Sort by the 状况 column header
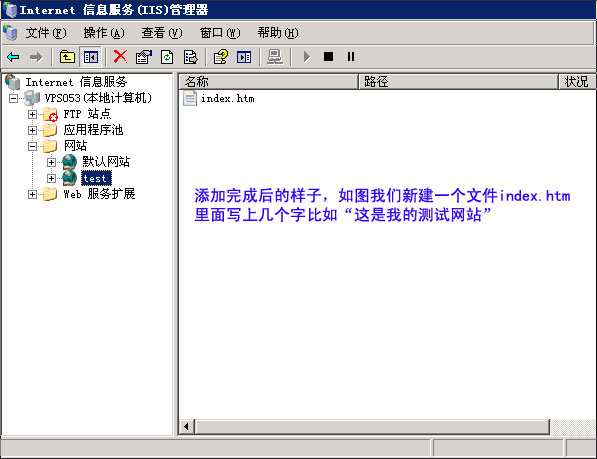597x459 pixels. click(577, 81)
